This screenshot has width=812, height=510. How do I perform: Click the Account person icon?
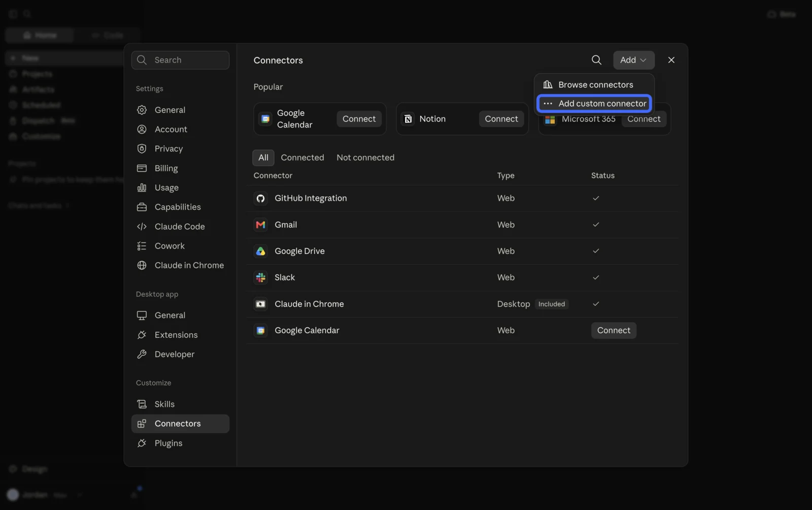click(142, 130)
